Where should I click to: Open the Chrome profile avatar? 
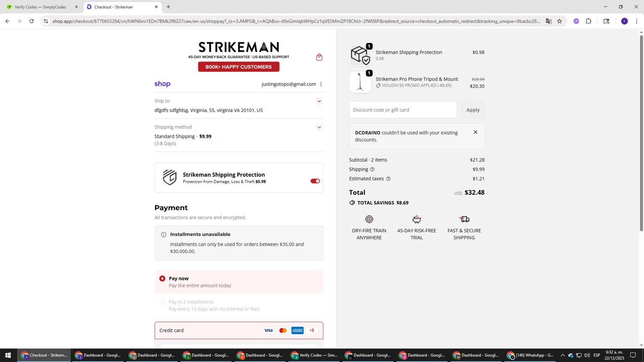click(x=624, y=21)
